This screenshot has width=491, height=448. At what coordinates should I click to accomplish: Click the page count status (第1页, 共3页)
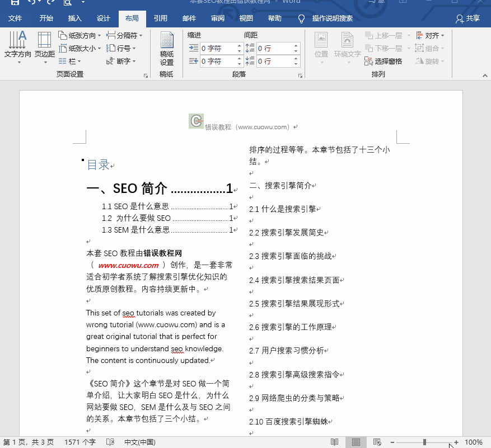click(x=29, y=442)
